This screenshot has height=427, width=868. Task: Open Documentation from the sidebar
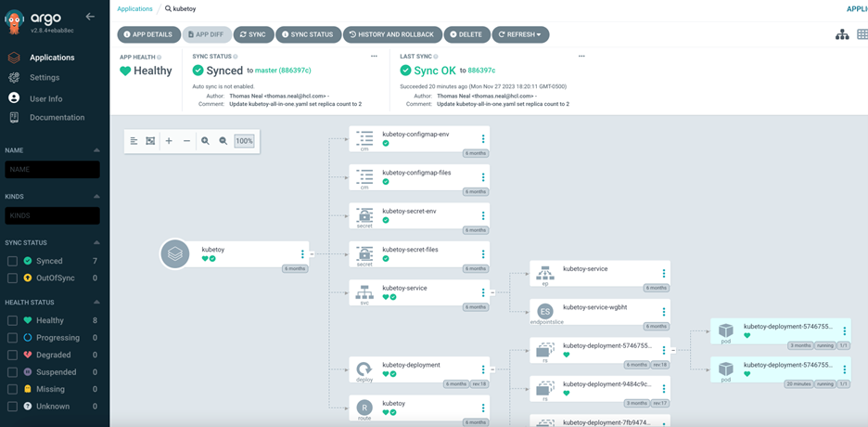coord(57,118)
